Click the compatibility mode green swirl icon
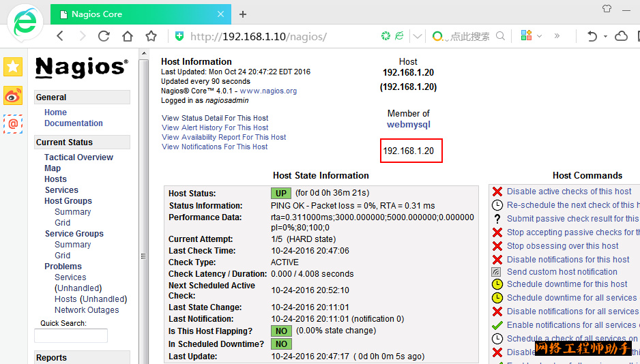 coord(386,36)
